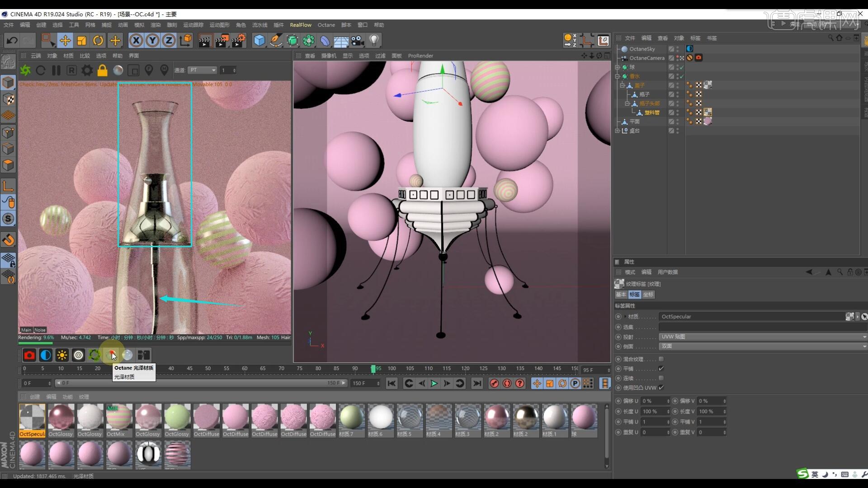Select the Scale tool in the top toolbar
Screen dimensions: 868x488
(81, 40)
